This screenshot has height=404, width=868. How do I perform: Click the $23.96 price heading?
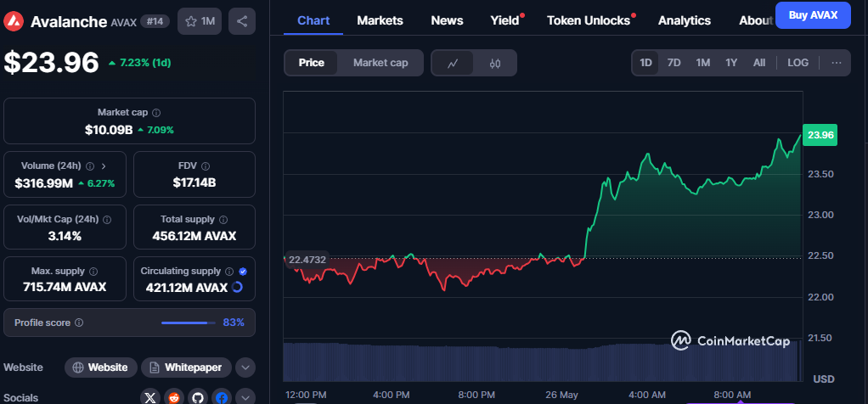51,63
